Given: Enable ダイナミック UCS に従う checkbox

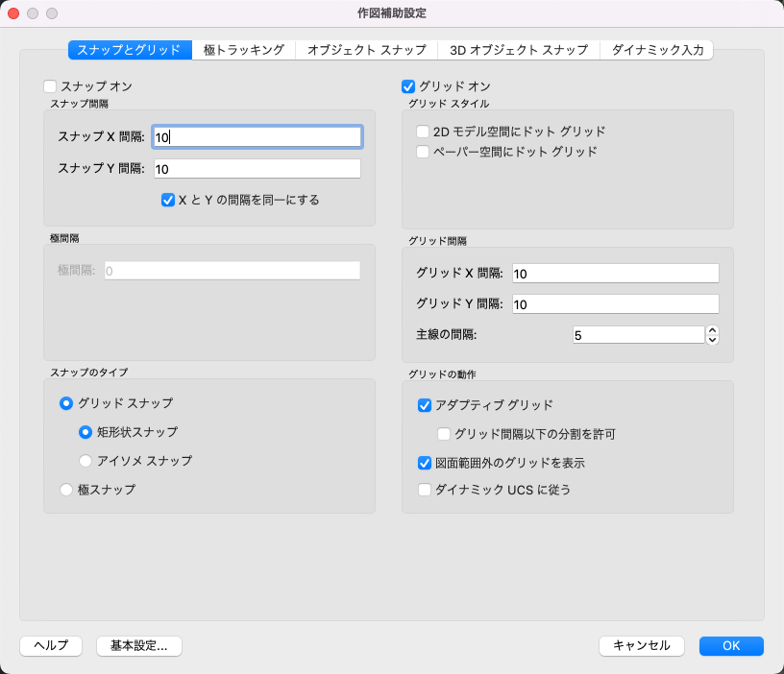Looking at the screenshot, I should click(426, 490).
